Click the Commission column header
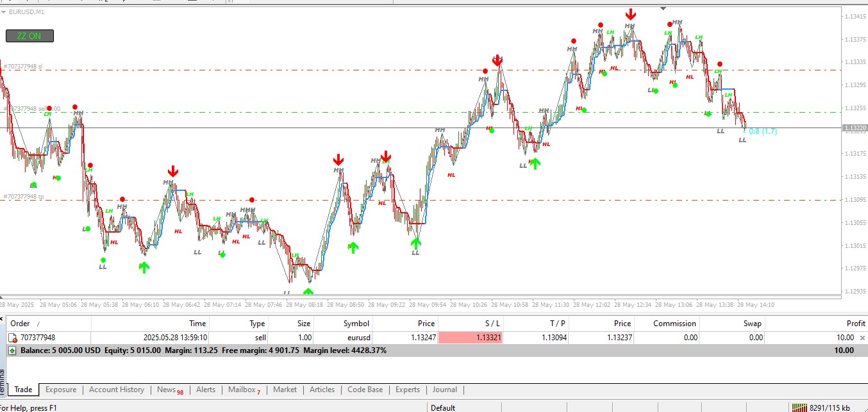868x412 pixels. (x=667, y=324)
